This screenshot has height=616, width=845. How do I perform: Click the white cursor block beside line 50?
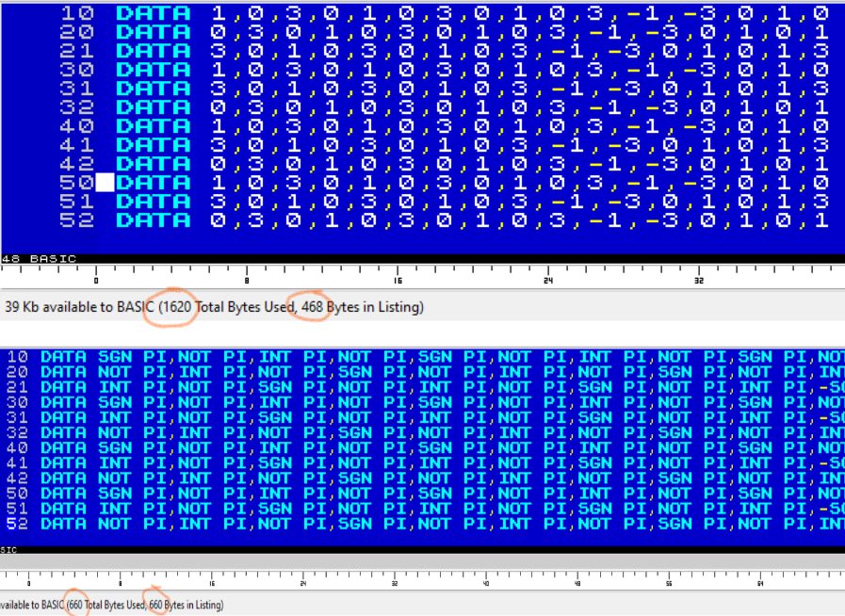[x=106, y=183]
